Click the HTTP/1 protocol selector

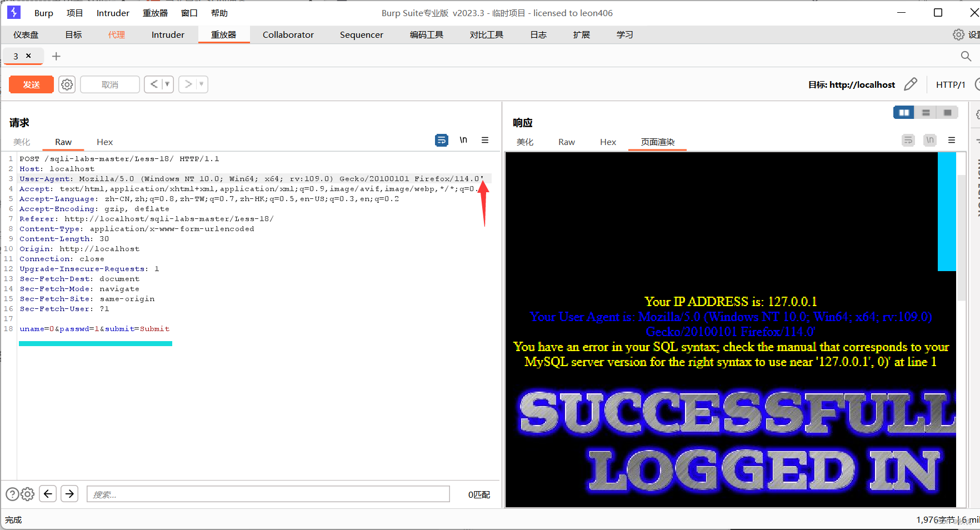coord(951,84)
